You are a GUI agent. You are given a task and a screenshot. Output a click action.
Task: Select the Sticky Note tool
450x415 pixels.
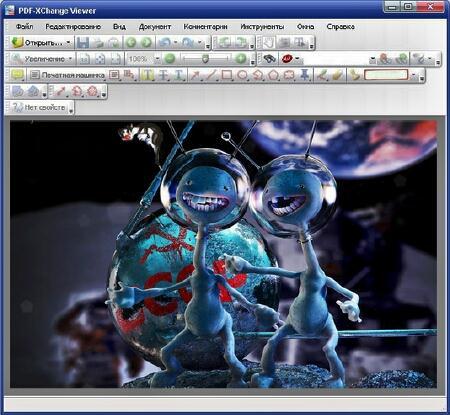(x=17, y=75)
